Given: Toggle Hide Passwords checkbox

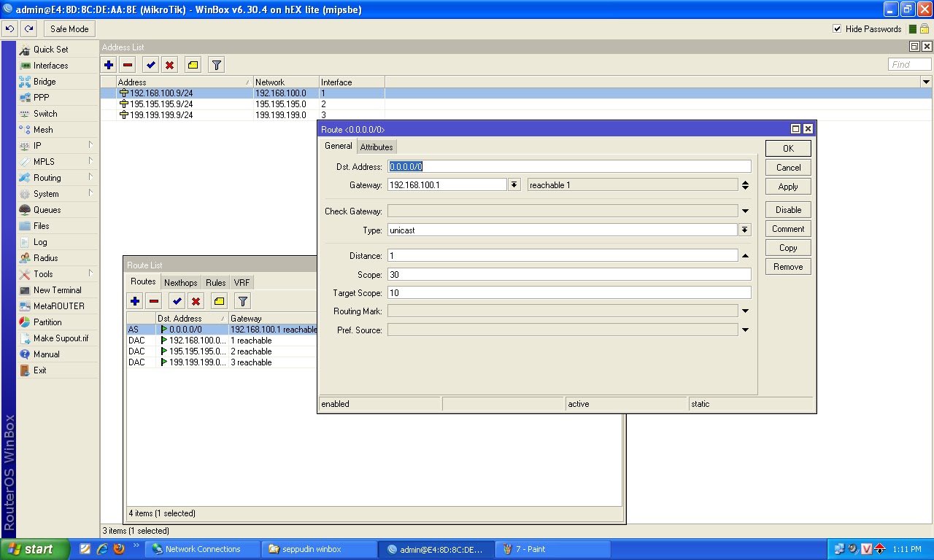Looking at the screenshot, I should (x=837, y=29).
